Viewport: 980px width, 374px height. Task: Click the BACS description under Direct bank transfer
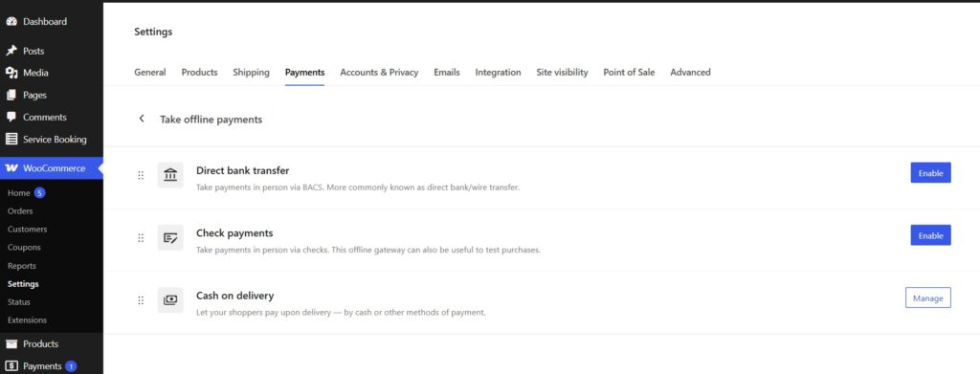tap(358, 187)
